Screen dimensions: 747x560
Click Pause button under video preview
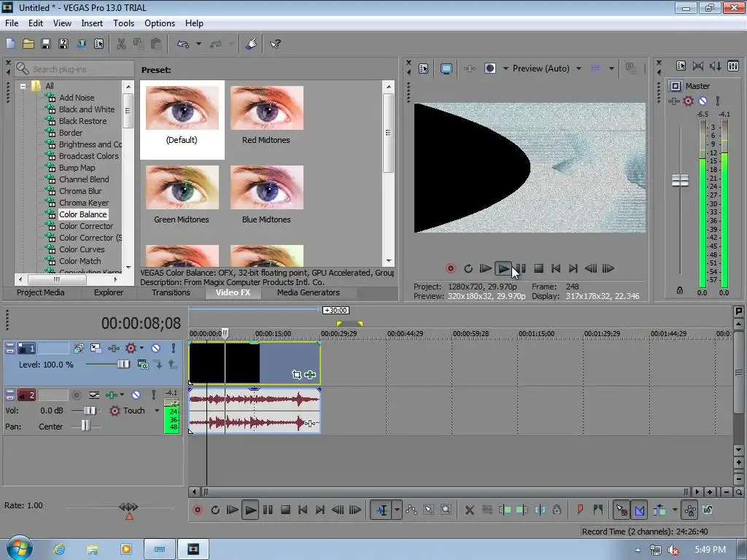522,268
